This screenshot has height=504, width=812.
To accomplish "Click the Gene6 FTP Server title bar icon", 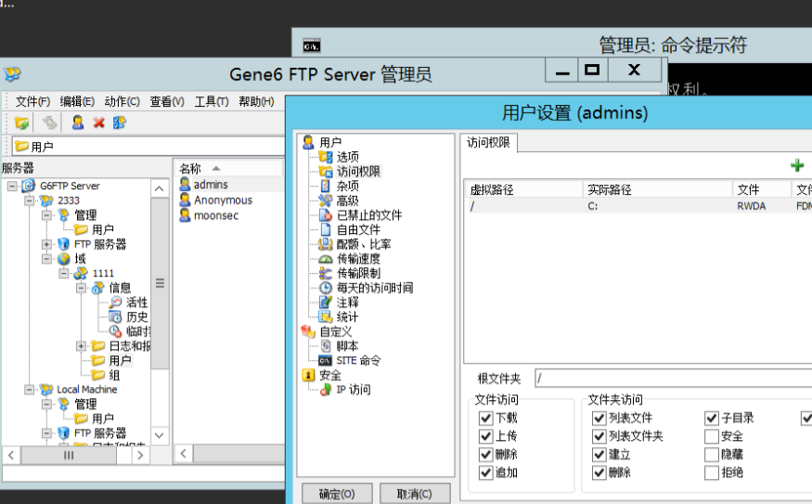I will coord(12,74).
